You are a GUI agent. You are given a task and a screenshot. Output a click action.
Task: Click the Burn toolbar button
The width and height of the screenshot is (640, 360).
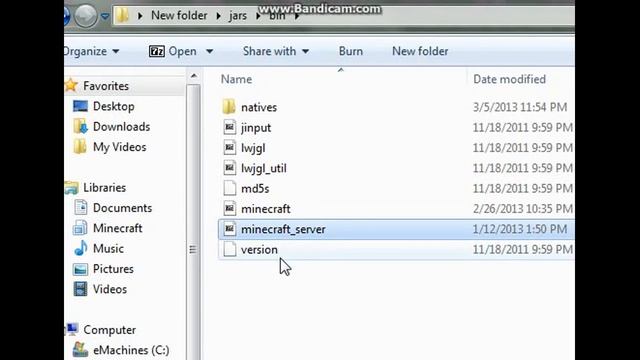[x=351, y=51]
